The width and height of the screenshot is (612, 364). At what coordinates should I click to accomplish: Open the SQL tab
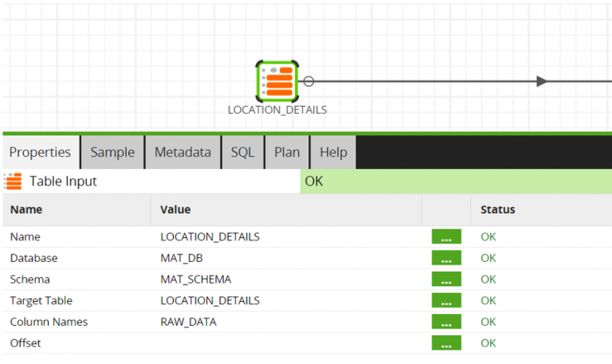click(x=242, y=152)
